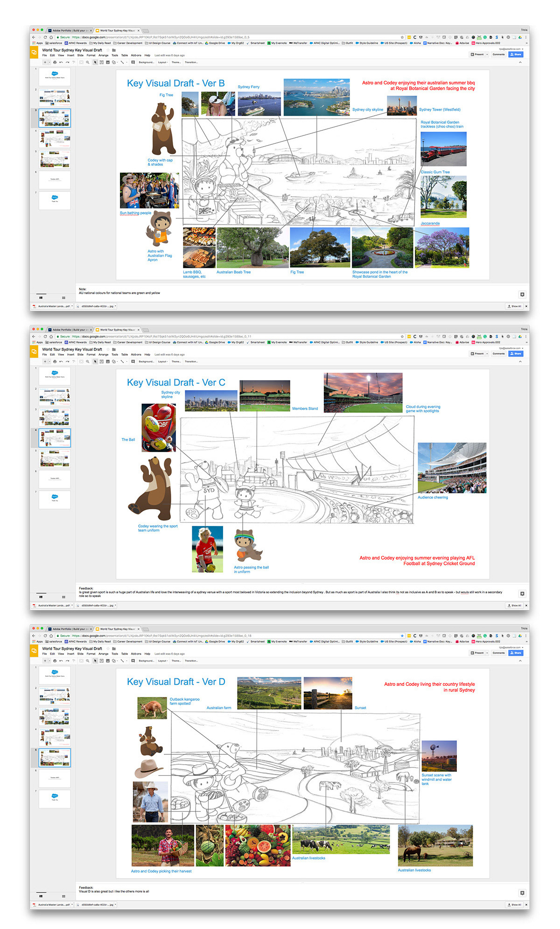Switch to filmstrip view in Ver B window

[41, 297]
